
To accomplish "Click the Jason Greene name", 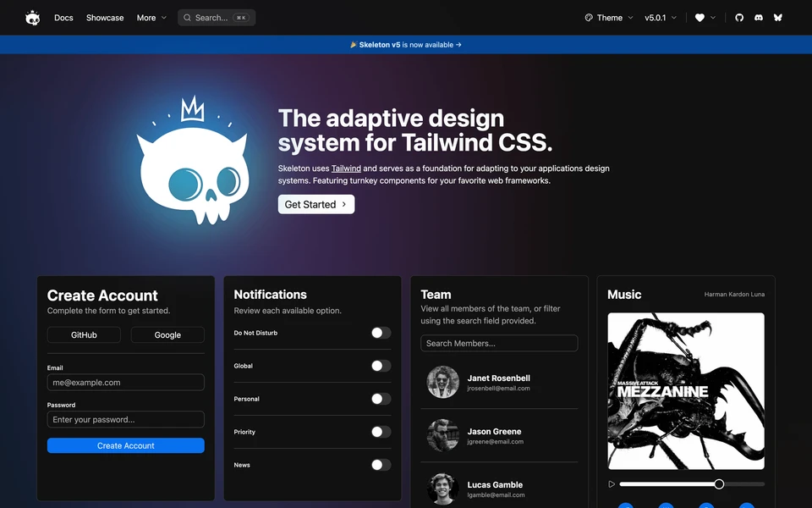I will [x=494, y=431].
